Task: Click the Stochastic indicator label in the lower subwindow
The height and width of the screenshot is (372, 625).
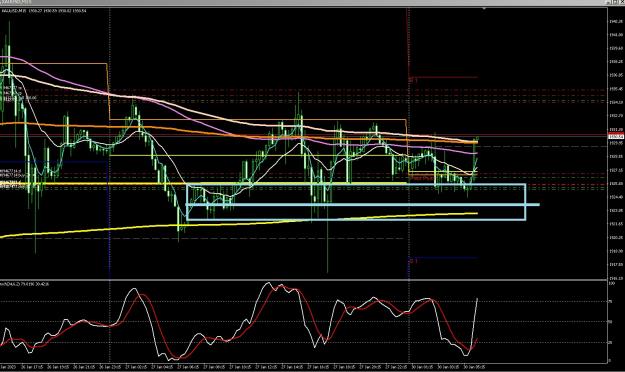Action: [24, 284]
